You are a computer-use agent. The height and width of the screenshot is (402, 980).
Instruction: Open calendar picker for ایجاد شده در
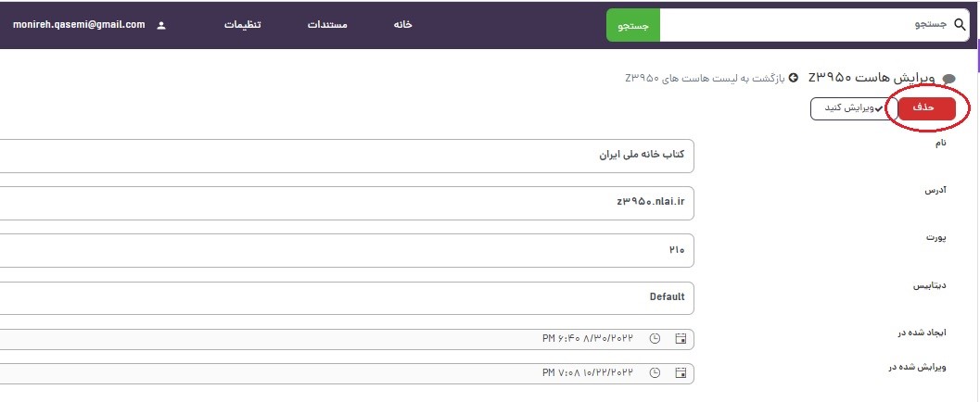681,340
